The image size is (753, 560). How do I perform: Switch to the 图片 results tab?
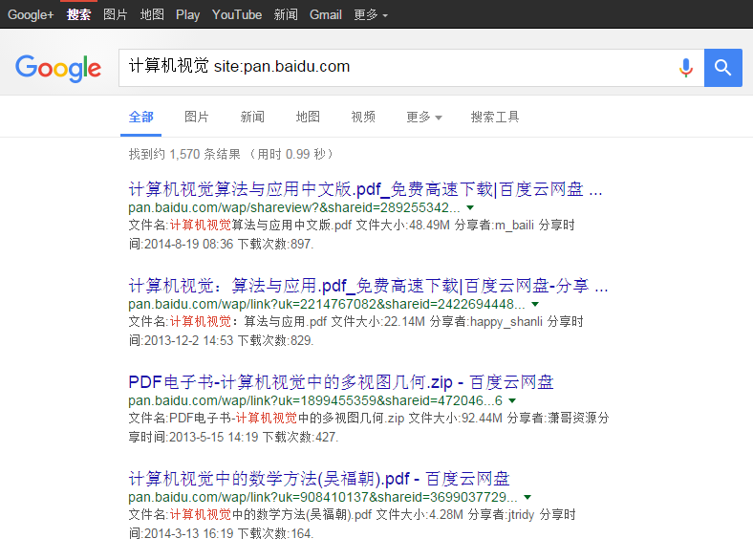coord(197,117)
